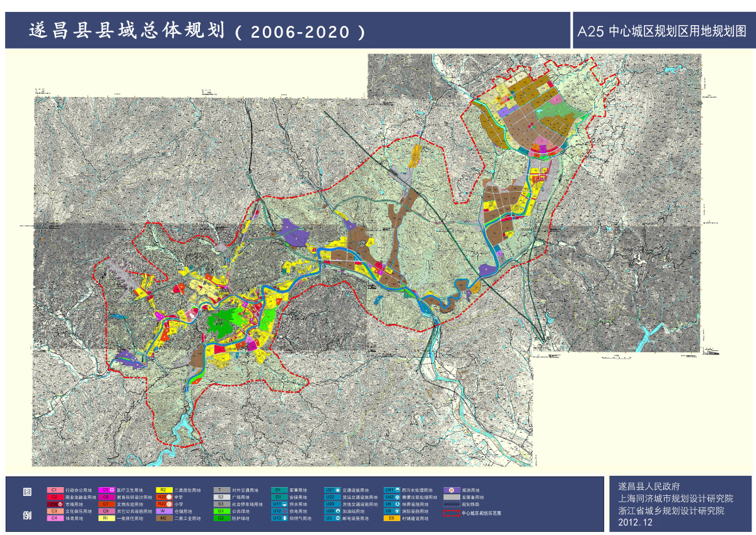Click the U21 交通设施用地 legend icon
Screen dimensions: 756x535
[x=332, y=490]
